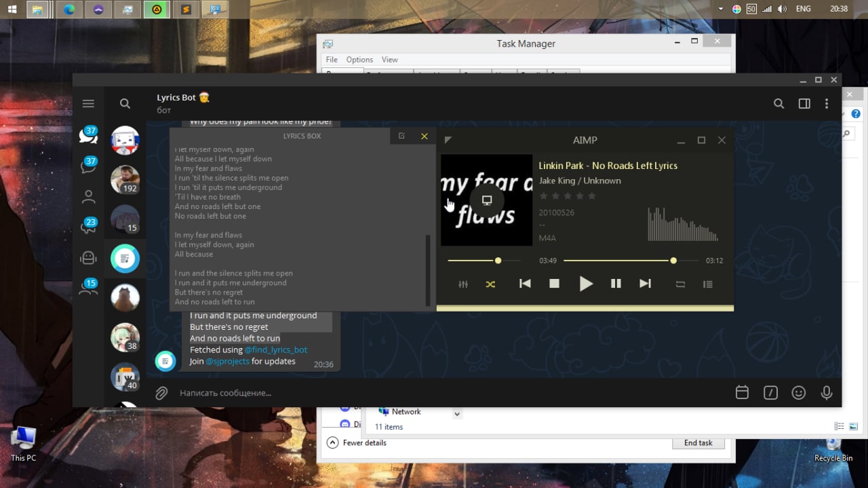
Task: Search Telegram chats via sidebar magnifier
Action: point(125,104)
